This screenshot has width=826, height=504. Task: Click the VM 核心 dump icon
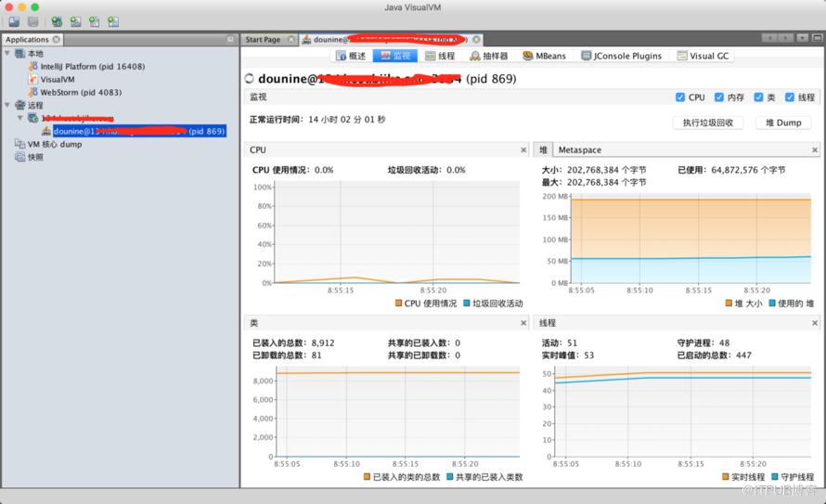[20, 144]
